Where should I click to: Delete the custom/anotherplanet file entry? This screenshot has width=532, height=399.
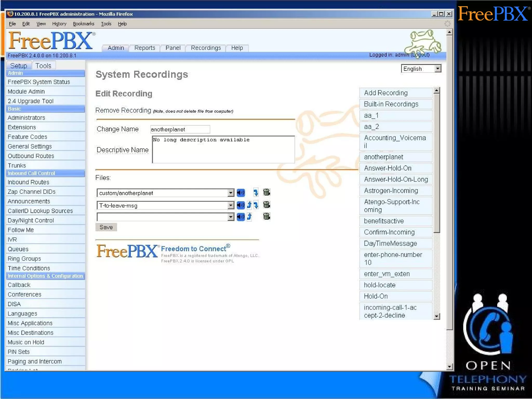(266, 192)
